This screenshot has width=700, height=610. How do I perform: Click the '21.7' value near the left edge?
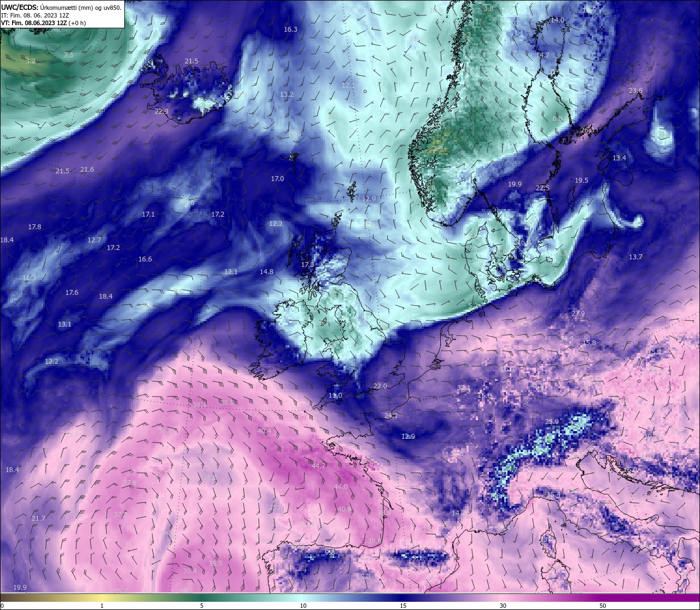38,519
